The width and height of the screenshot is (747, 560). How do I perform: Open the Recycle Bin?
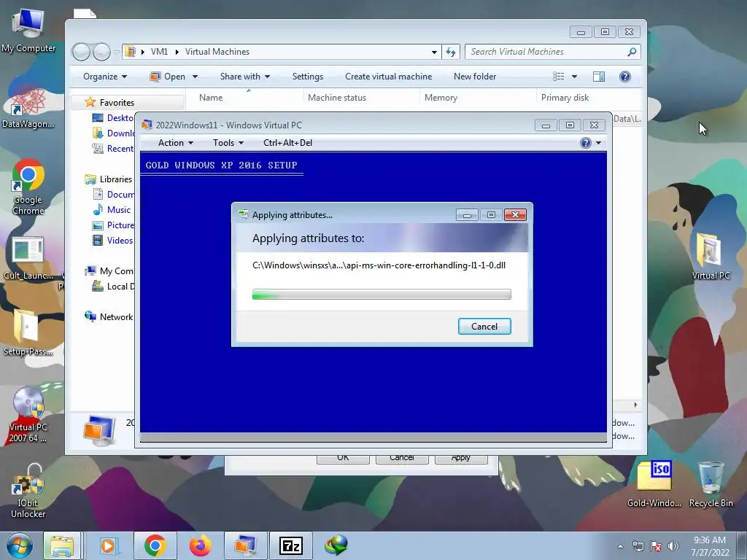coord(711,484)
